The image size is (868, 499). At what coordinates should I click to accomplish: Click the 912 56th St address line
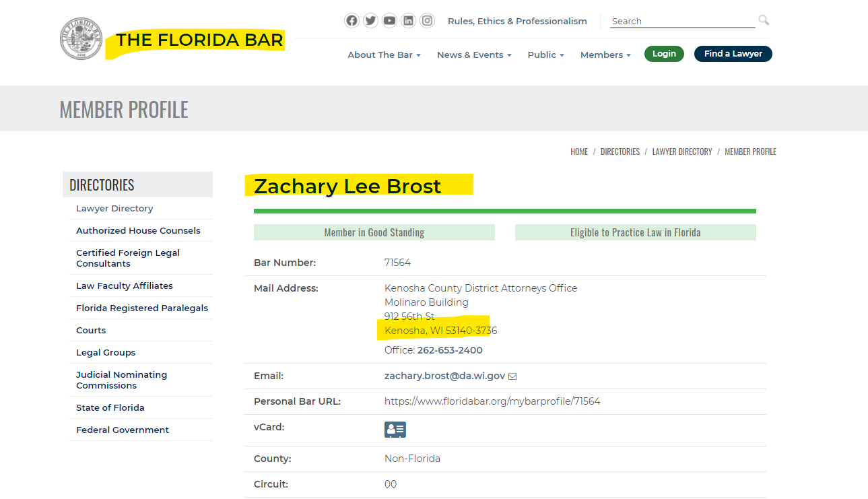tap(409, 317)
